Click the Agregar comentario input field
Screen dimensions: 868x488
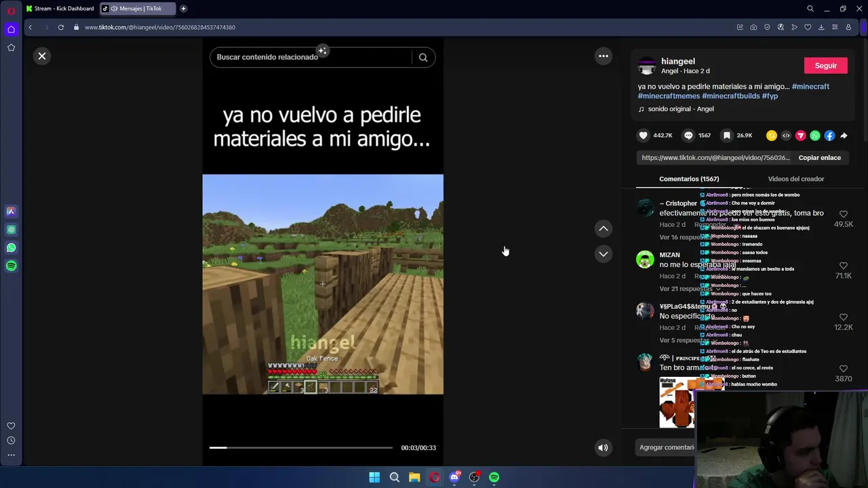click(667, 447)
